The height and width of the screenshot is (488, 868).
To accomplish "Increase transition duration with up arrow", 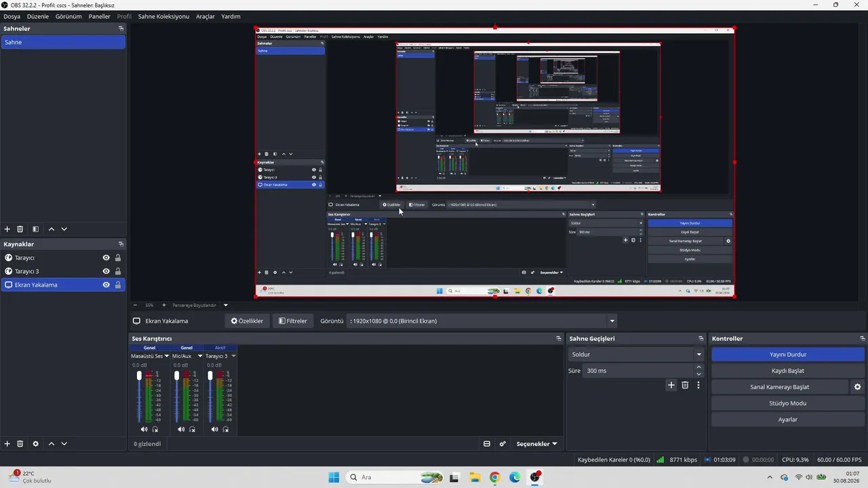I will [699, 367].
